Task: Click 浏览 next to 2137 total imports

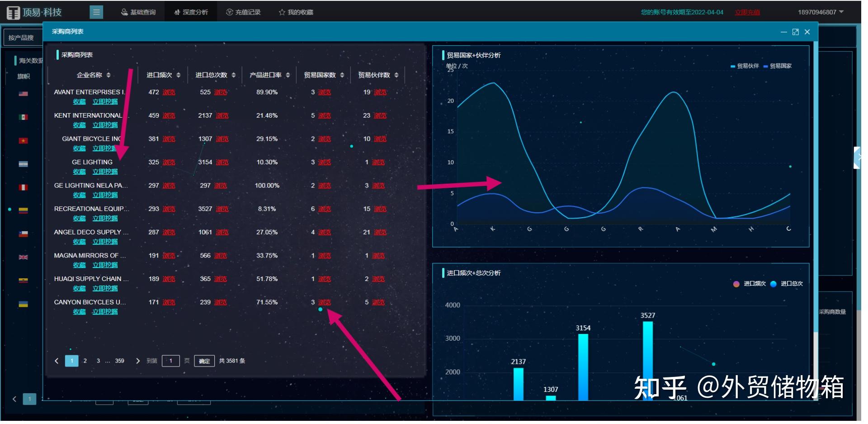Action: (222, 116)
